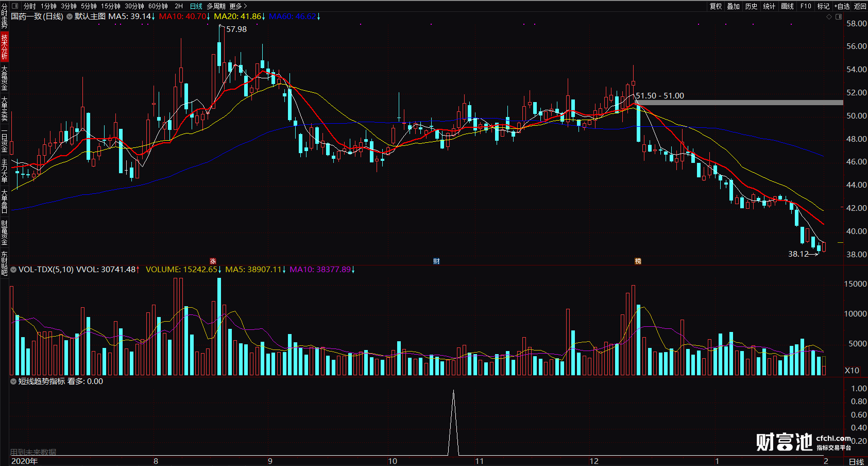Switch to 1分钟 timeframe
This screenshot has width=868, height=466.
point(48,6)
